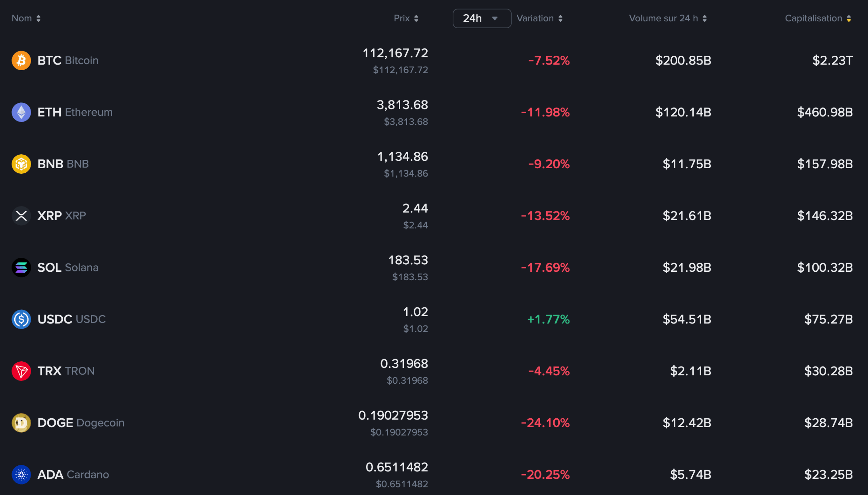This screenshot has height=495, width=868.
Task: Sort the table by Prix column
Action: [x=406, y=18]
